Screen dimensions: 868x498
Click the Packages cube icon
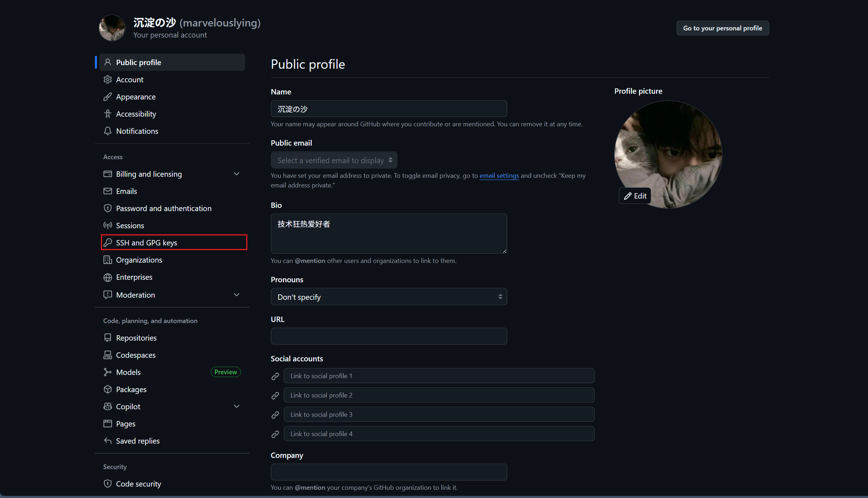[108, 389]
